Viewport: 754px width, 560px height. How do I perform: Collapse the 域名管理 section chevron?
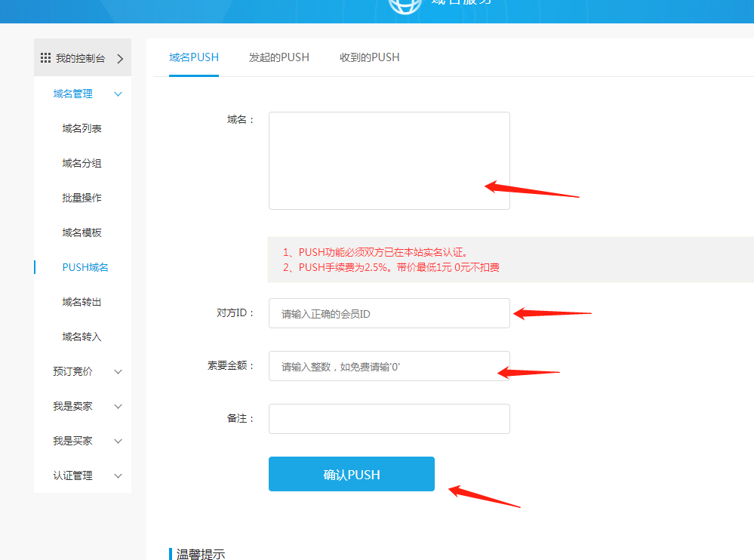pos(118,94)
